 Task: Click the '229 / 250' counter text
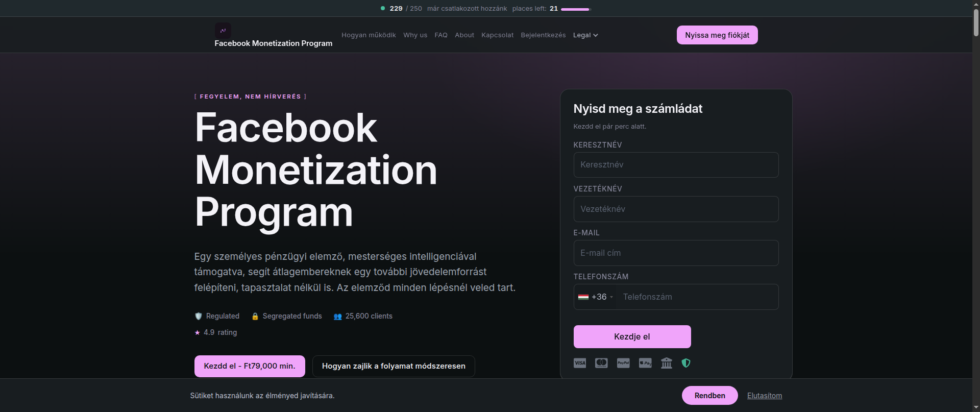[406, 9]
